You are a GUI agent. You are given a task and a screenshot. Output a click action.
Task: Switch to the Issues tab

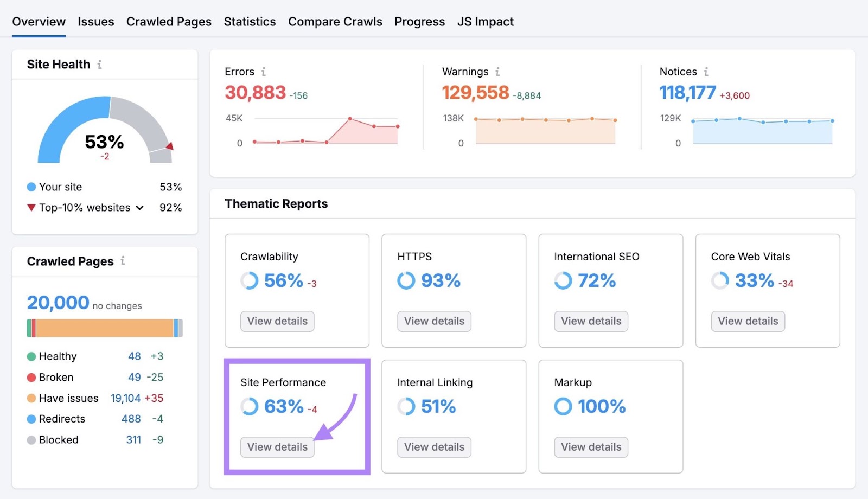click(x=95, y=22)
